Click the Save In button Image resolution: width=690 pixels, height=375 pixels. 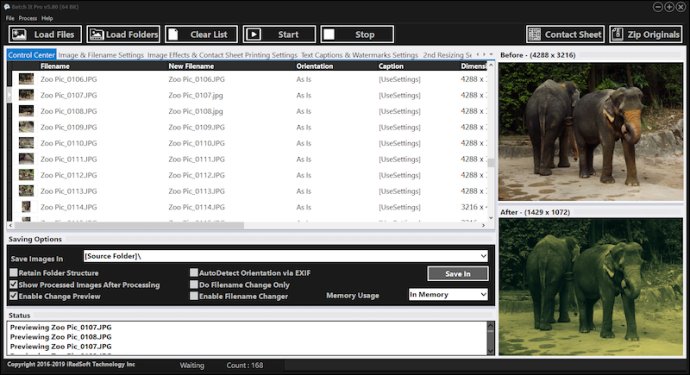point(458,274)
